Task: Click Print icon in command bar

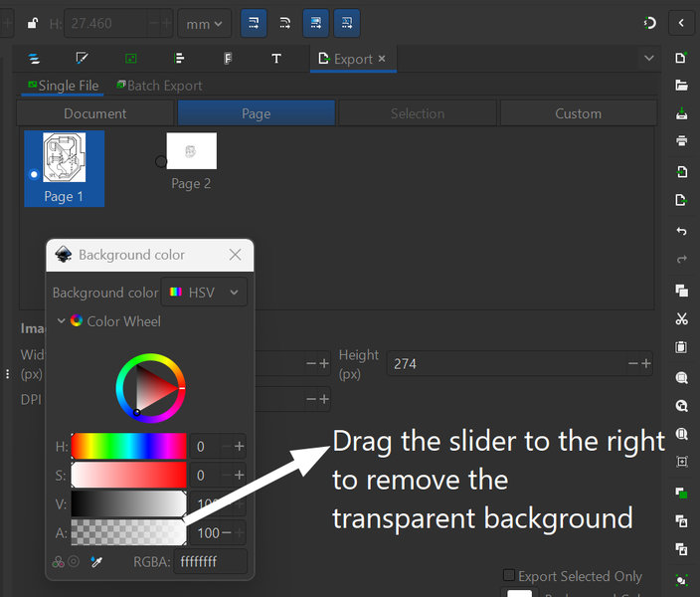Action: pos(681,140)
